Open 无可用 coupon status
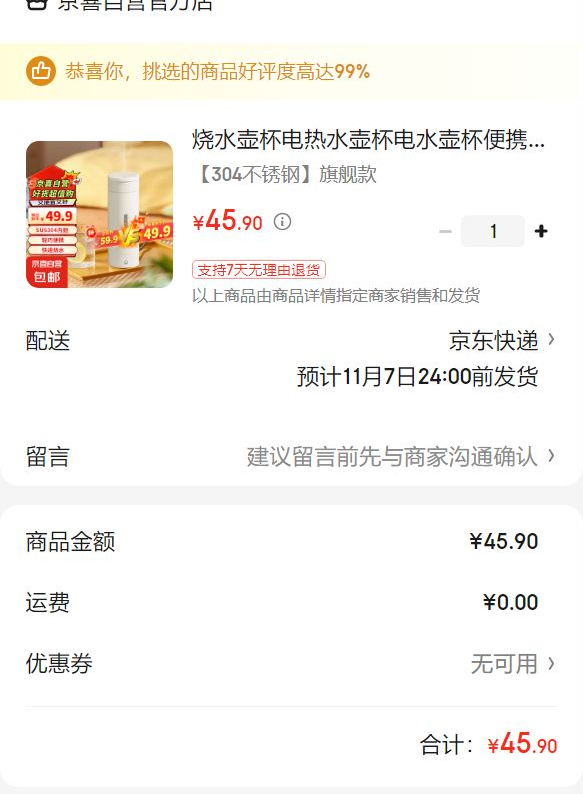583x794 pixels. 504,663
